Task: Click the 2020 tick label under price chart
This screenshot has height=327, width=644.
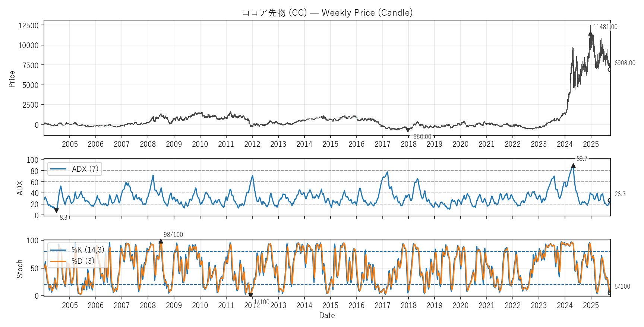Action: tap(460, 144)
